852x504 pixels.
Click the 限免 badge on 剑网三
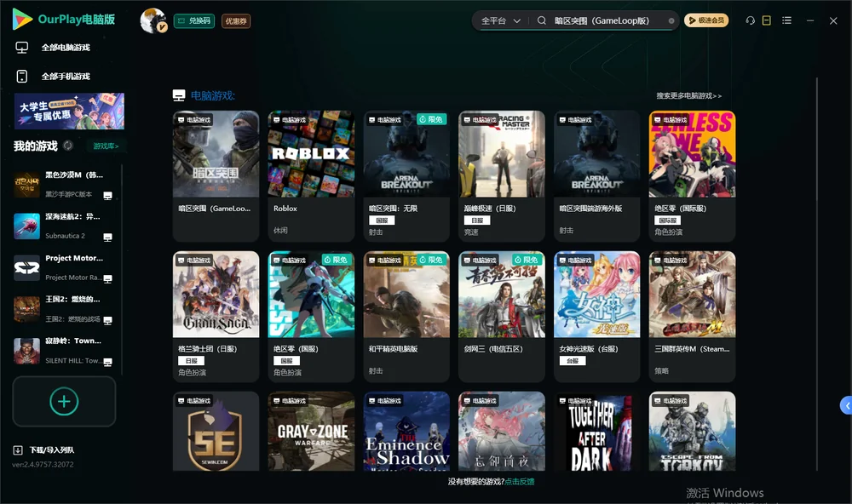(x=527, y=260)
